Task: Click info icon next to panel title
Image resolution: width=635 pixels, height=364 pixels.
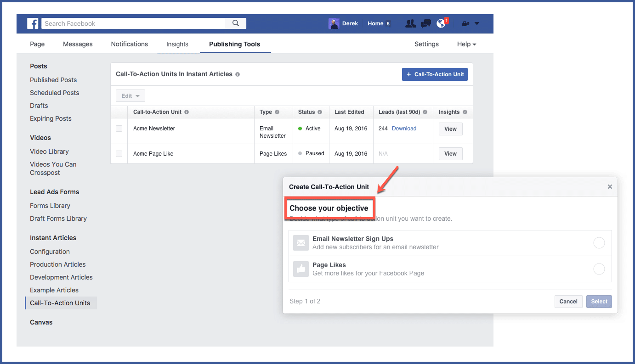Action: click(x=238, y=74)
